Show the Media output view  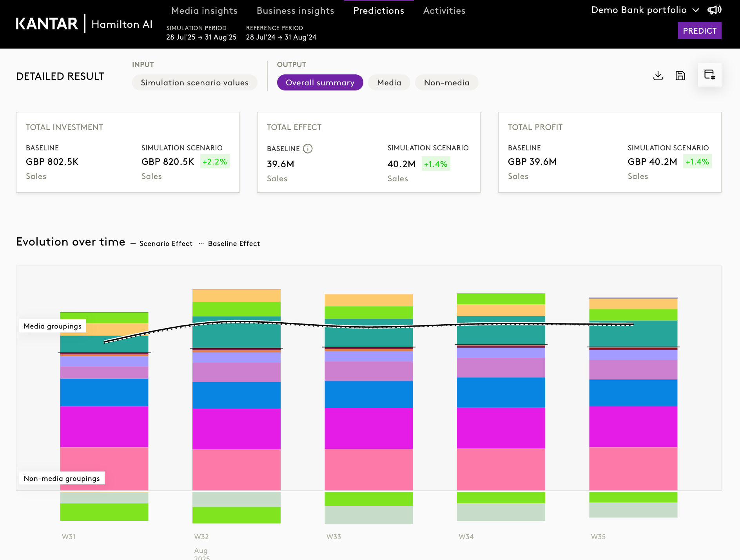coord(389,83)
